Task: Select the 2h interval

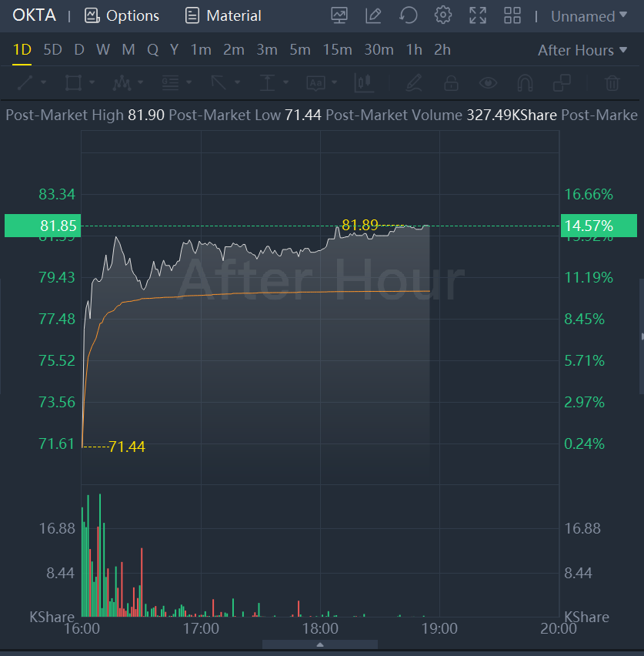Action: click(x=442, y=50)
